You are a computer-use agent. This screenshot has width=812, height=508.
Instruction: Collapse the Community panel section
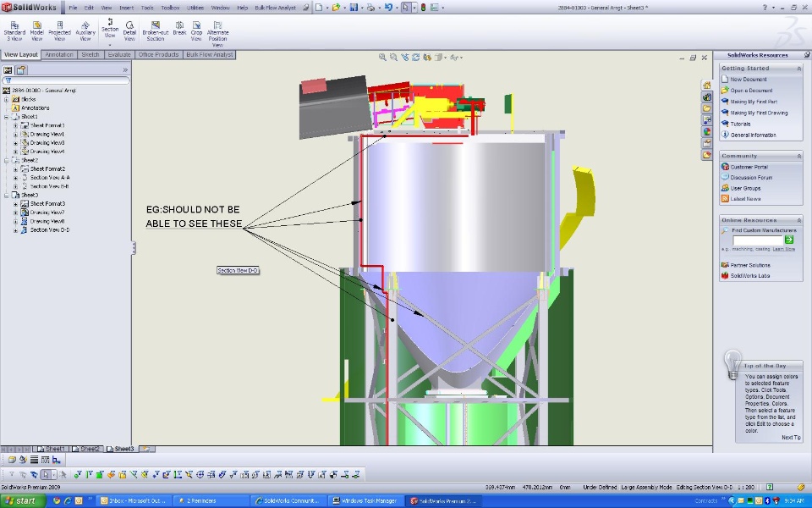coord(798,156)
